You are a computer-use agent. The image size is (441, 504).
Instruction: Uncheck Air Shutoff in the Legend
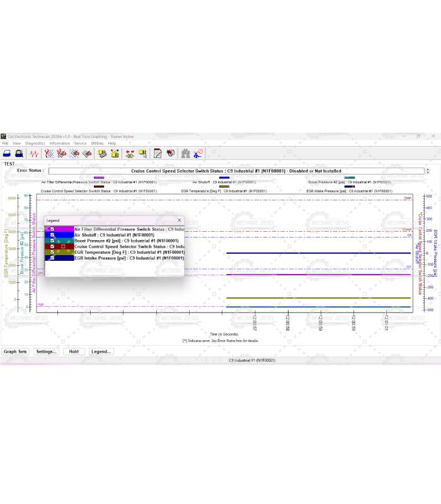(52, 235)
